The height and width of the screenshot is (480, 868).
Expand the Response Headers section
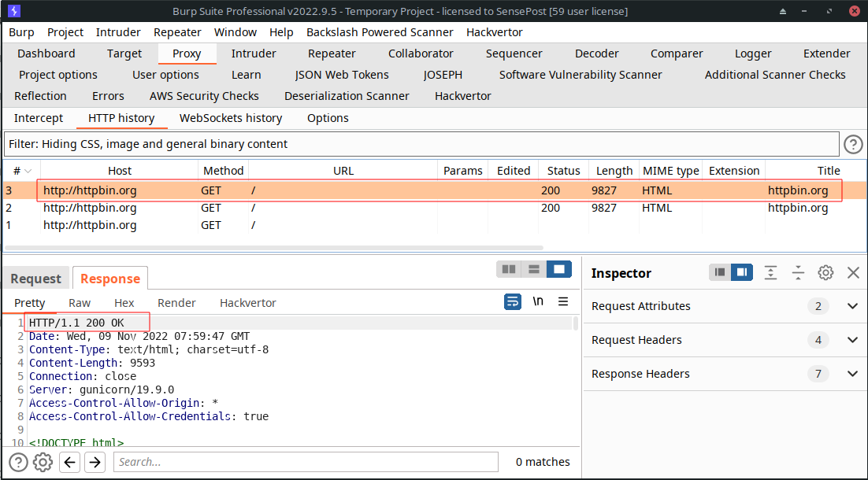852,374
